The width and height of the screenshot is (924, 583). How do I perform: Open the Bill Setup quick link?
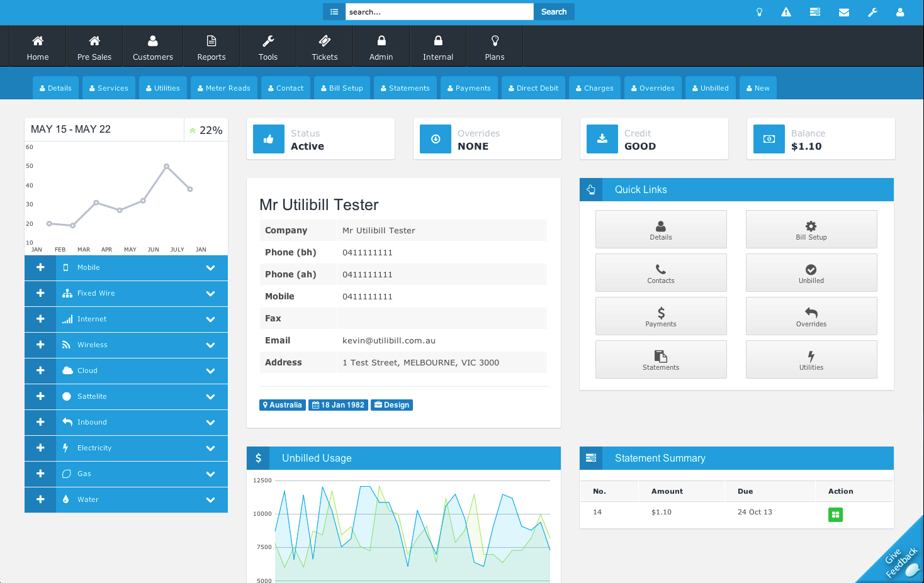(x=811, y=229)
